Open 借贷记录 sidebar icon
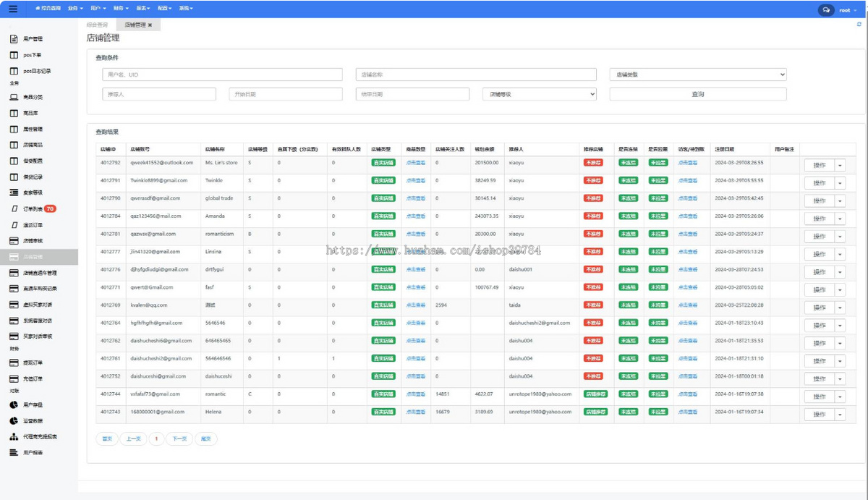Image resolution: width=868 pixels, height=500 pixels. 14,177
